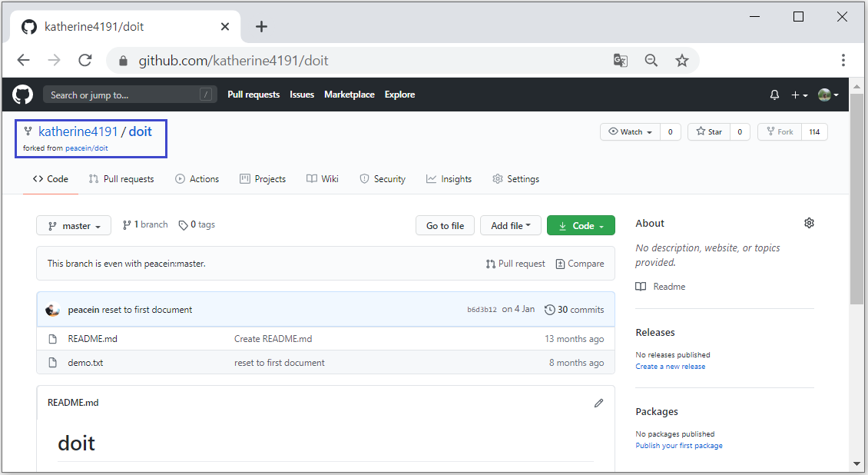Open the peacein commit author name link
Screen dimensions: 868x475
[84, 310]
